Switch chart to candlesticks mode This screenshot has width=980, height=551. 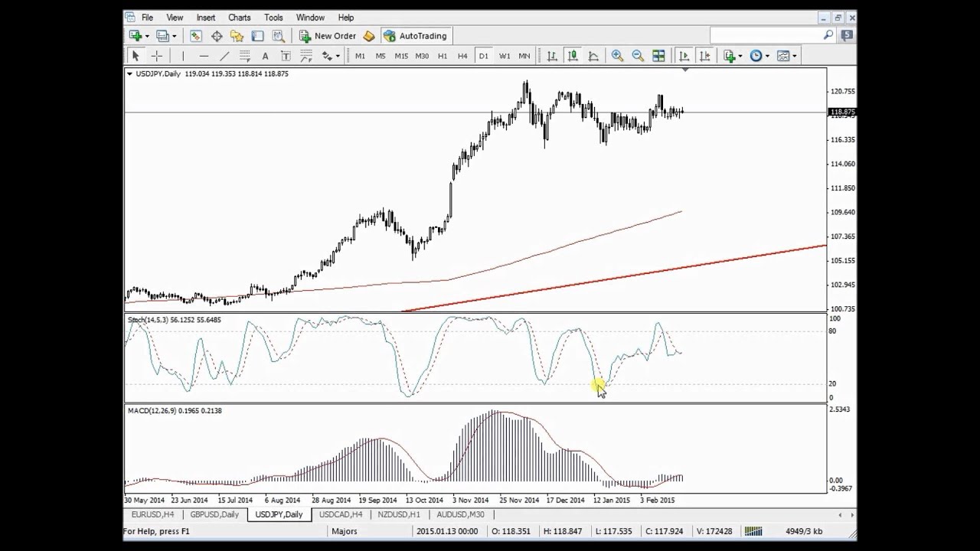pos(573,56)
